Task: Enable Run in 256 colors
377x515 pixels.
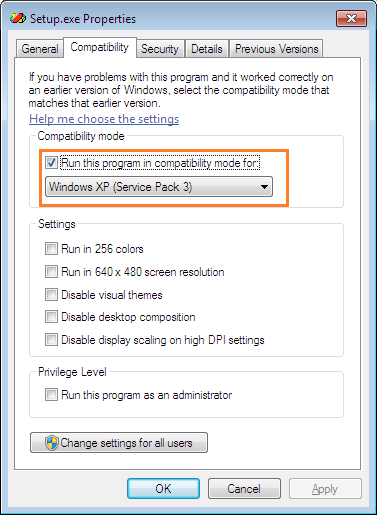Action: coord(51,249)
